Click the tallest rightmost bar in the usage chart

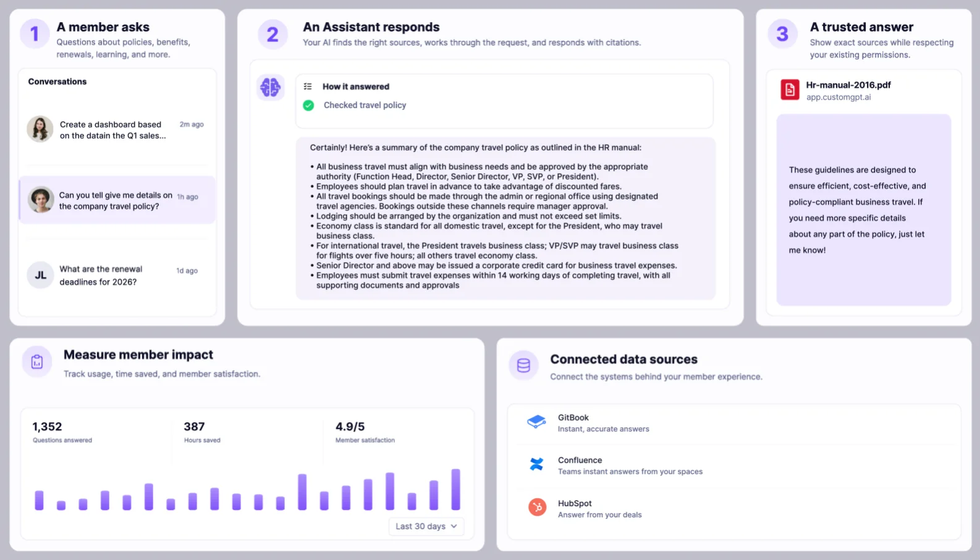(x=456, y=490)
